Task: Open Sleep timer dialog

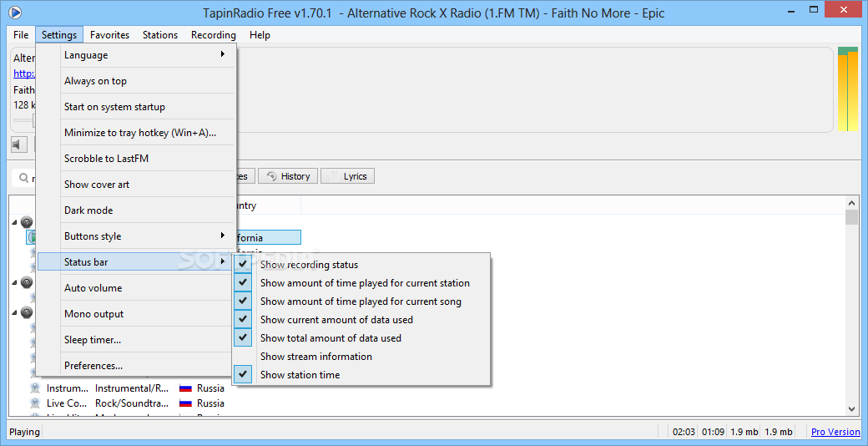Action: pyautogui.click(x=136, y=340)
